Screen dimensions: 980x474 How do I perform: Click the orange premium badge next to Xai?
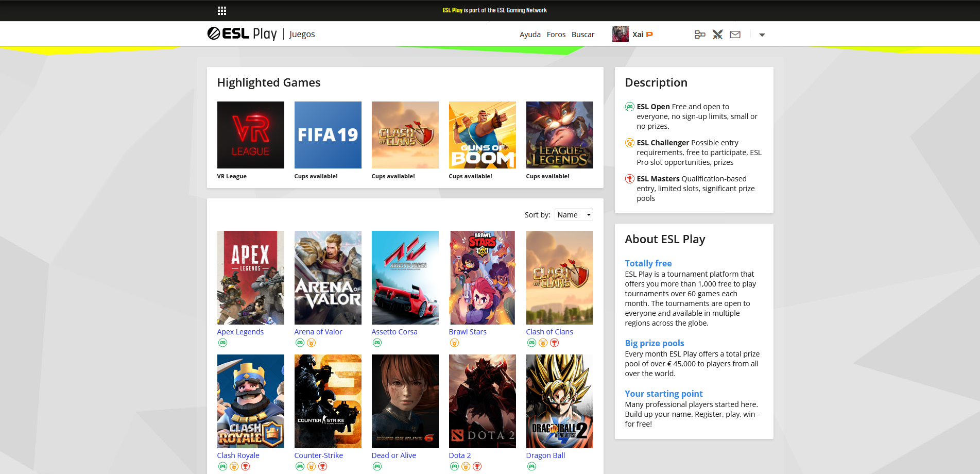tap(649, 35)
